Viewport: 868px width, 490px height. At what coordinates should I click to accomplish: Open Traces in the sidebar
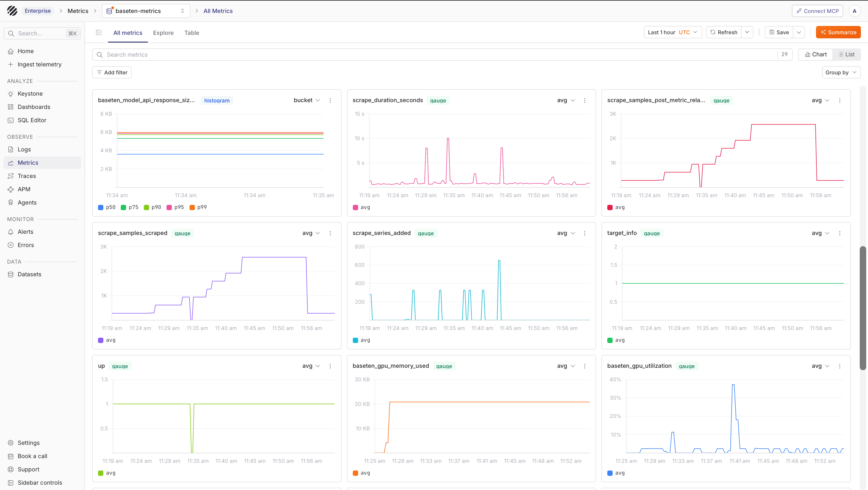click(42, 176)
